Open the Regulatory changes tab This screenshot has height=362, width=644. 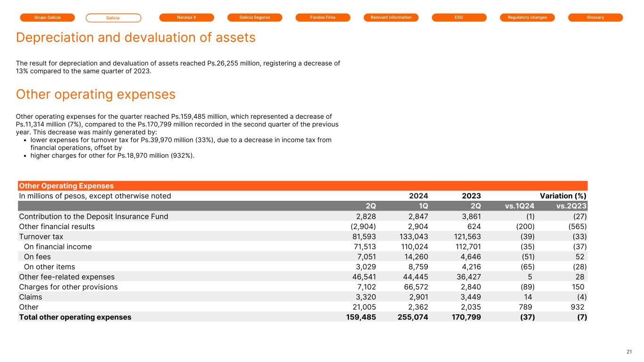(527, 17)
